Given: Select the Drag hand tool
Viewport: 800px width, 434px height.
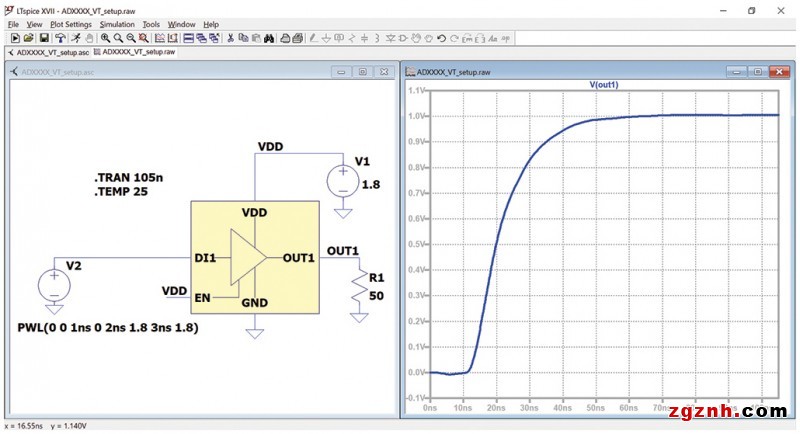Looking at the screenshot, I should (429, 38).
